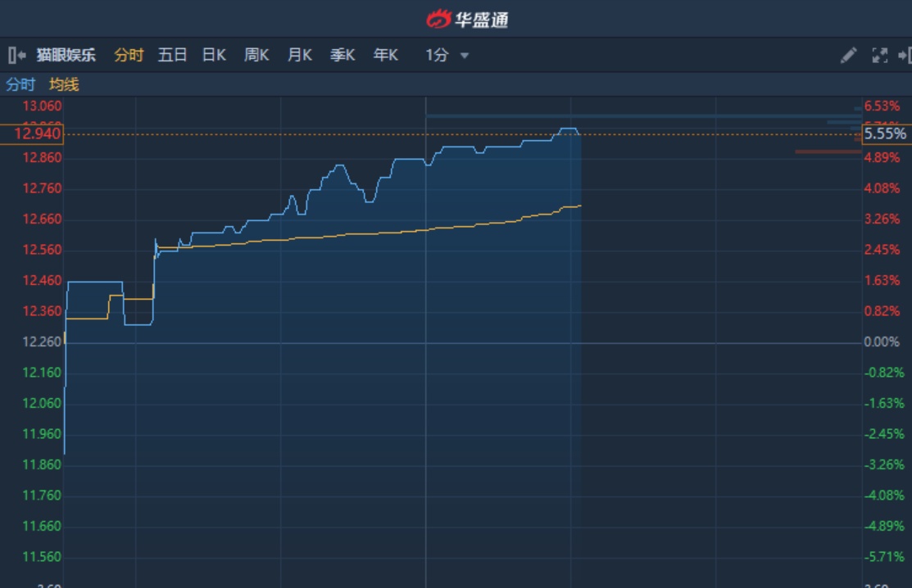This screenshot has width=912, height=588.
Task: Click the 5.55% change percentage label
Action: [885, 133]
